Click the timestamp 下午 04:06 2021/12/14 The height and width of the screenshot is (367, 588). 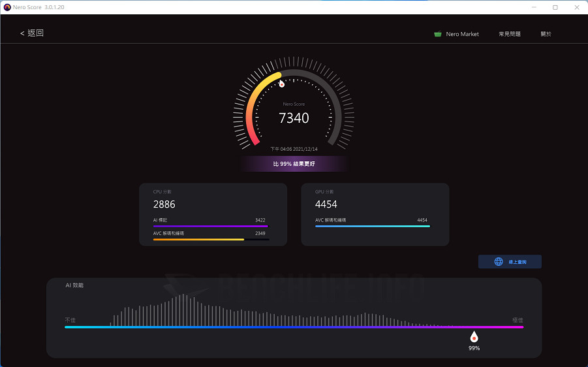coord(294,149)
